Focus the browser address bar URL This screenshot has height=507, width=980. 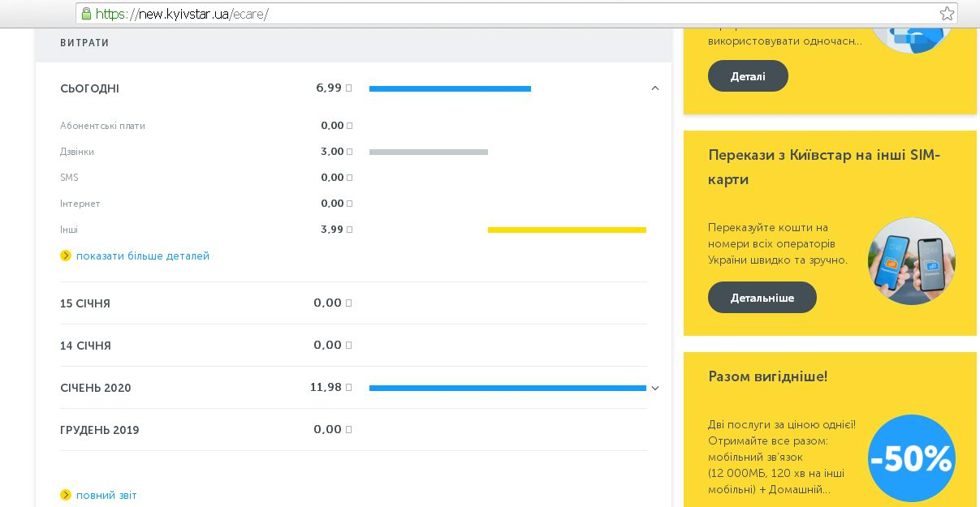(x=487, y=14)
